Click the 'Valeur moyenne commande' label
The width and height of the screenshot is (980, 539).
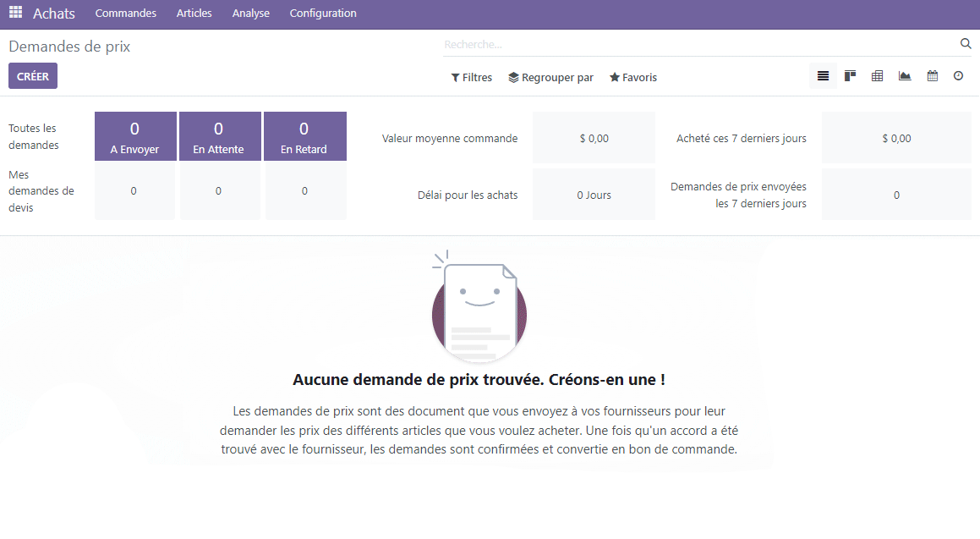(x=449, y=138)
